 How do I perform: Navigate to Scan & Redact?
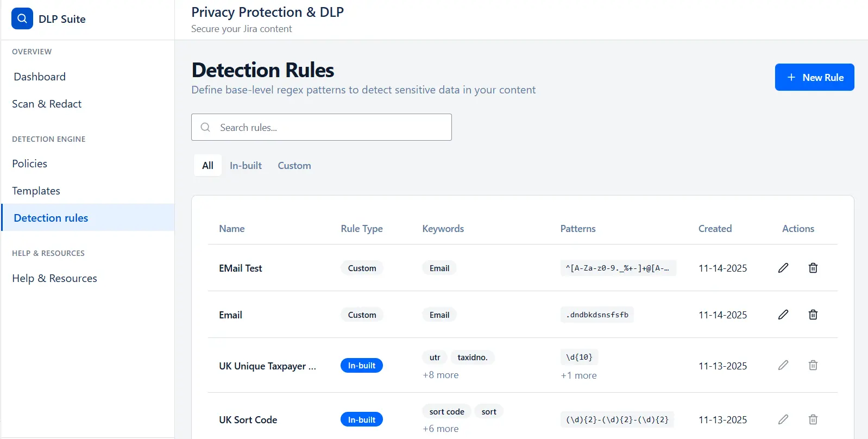coord(47,104)
